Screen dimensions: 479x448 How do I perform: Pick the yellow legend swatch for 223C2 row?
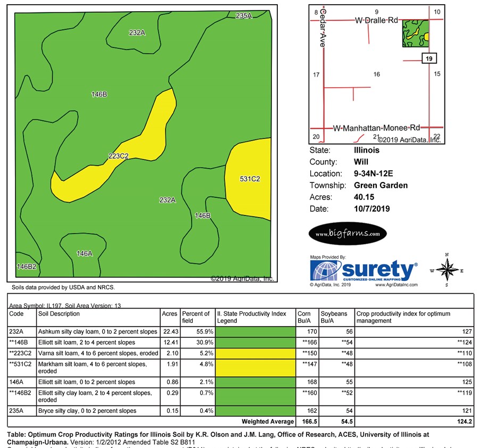pos(255,353)
